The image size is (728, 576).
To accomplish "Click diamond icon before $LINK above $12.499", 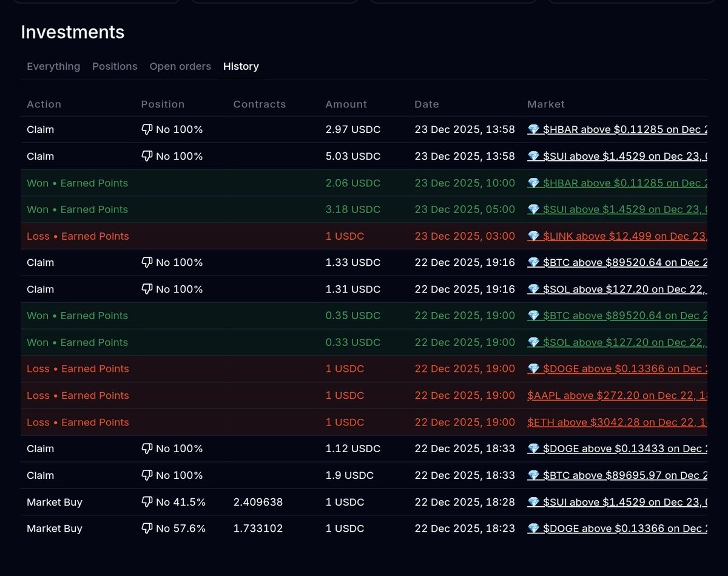I will (x=533, y=236).
